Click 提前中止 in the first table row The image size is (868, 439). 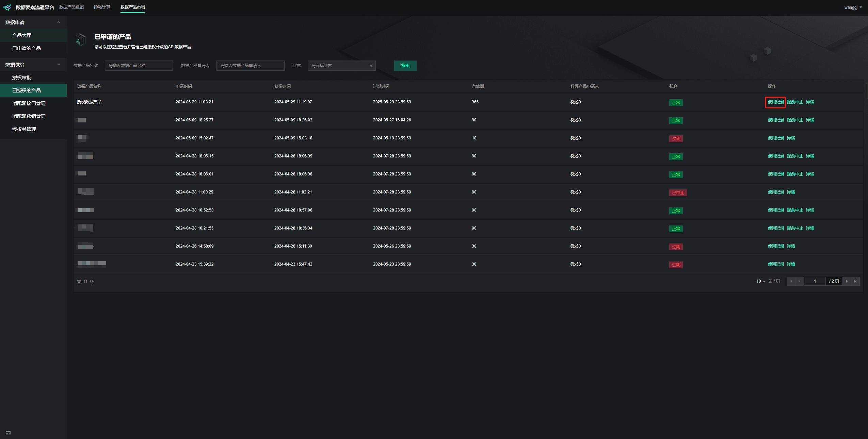795,102
